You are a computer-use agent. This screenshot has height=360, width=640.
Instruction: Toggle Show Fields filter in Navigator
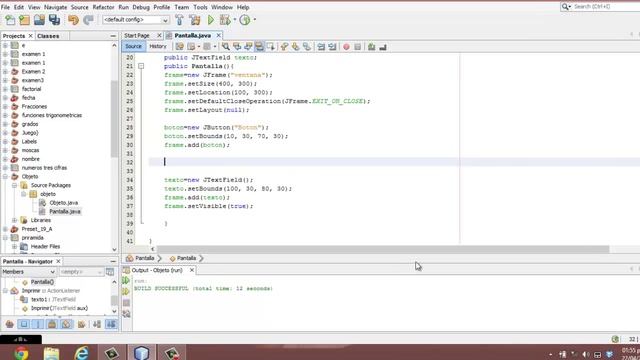[x=24, y=324]
